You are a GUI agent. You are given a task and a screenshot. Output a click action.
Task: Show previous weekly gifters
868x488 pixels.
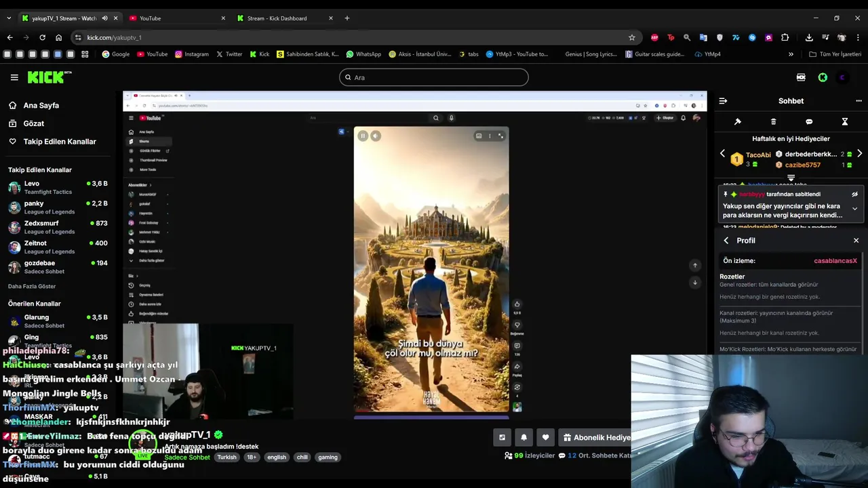[722, 154]
